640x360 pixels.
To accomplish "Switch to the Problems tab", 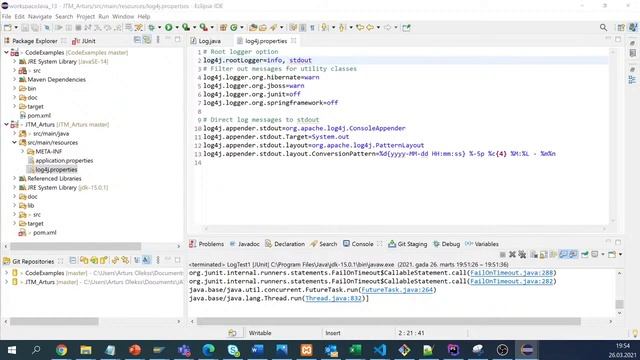I will tap(207, 244).
